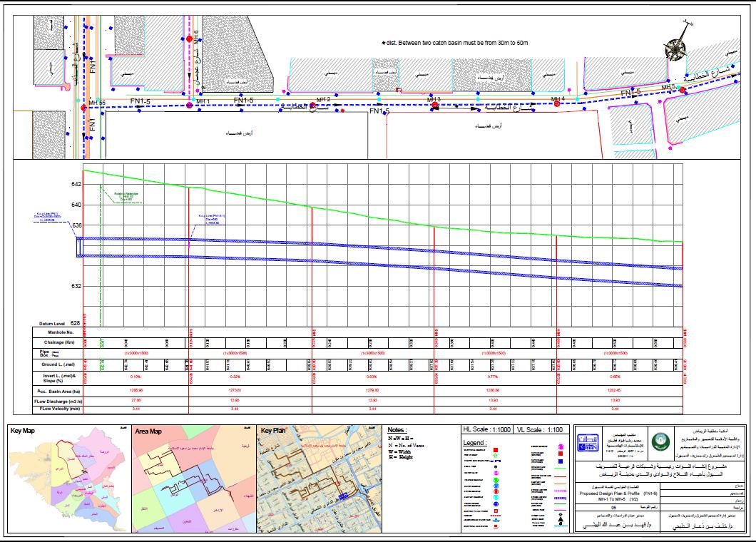
Task: Open the Key Plan thumbnail
Action: click(x=318, y=482)
